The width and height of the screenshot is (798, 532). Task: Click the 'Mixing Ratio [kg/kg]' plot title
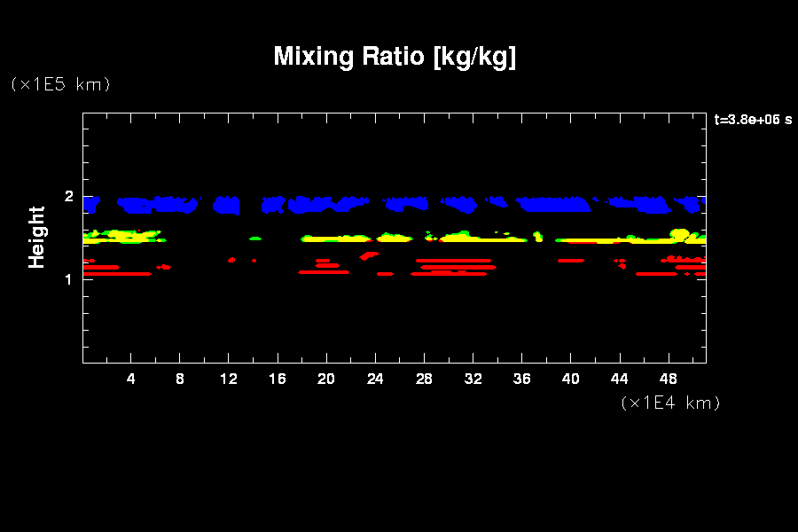[x=395, y=57]
